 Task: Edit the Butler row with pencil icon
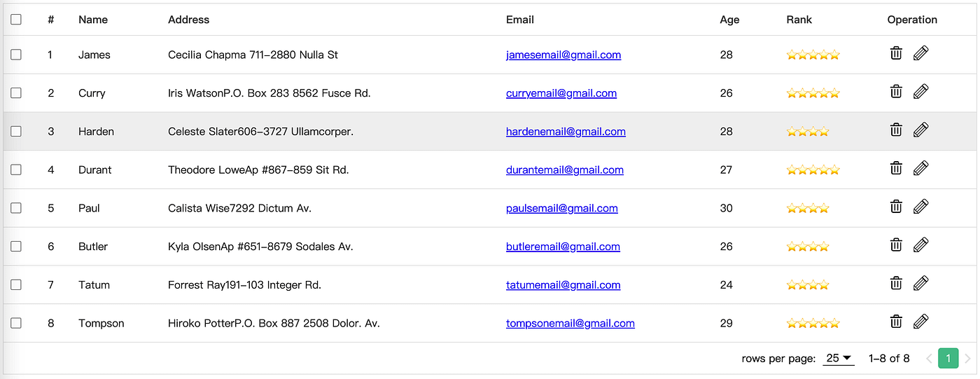click(x=921, y=244)
